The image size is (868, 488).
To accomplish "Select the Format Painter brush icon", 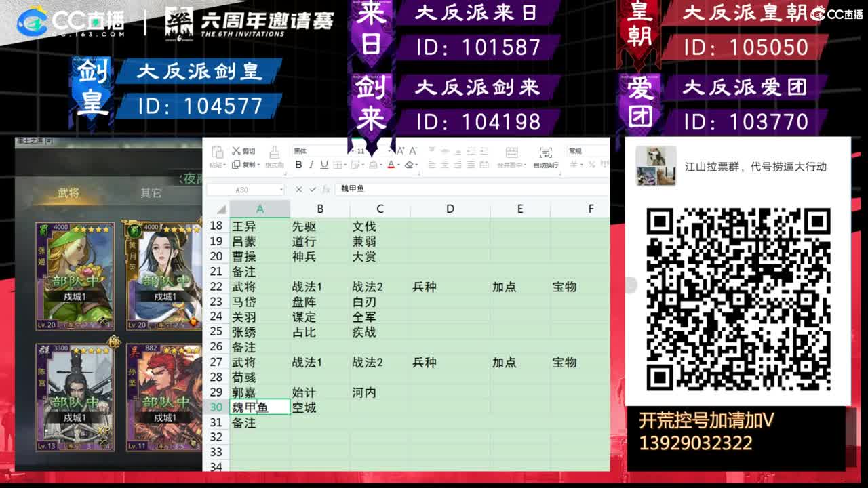I will click(274, 152).
